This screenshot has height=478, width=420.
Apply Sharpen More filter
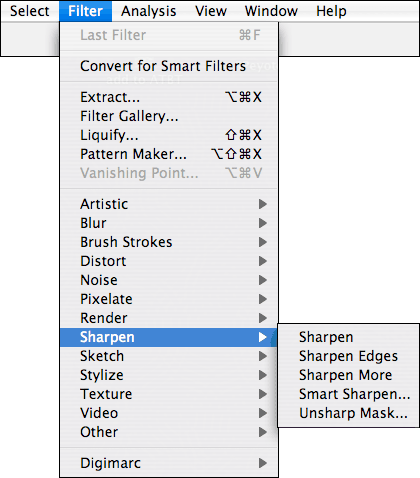(x=348, y=375)
